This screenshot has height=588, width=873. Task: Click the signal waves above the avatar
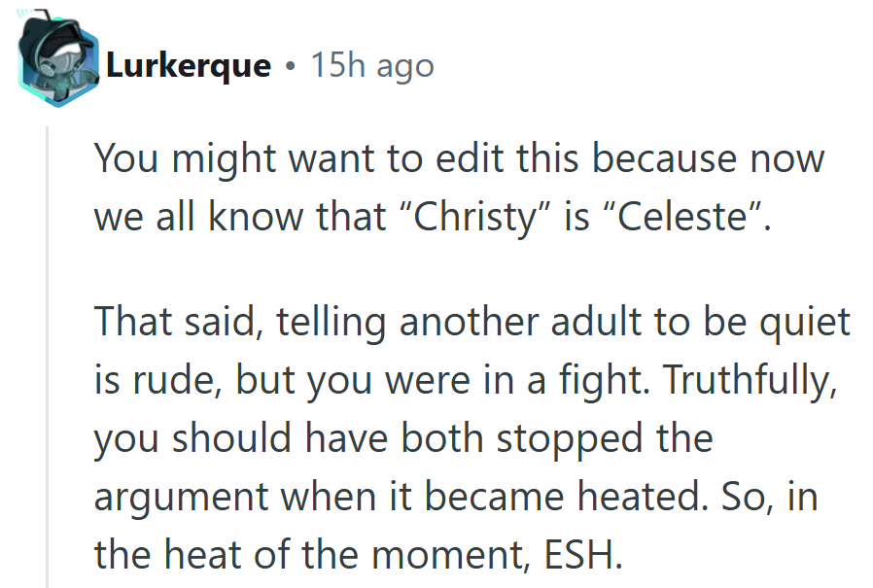coord(24,13)
